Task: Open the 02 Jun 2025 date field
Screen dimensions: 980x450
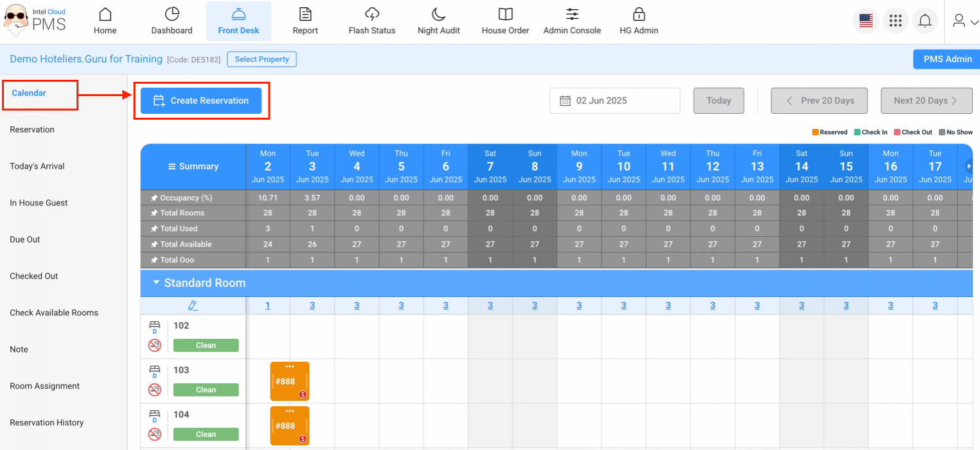Action: 614,101
